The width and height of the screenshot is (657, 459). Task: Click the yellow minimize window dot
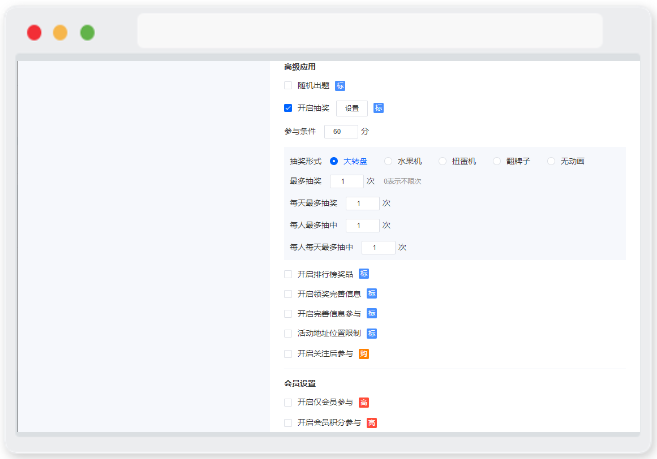[60, 33]
